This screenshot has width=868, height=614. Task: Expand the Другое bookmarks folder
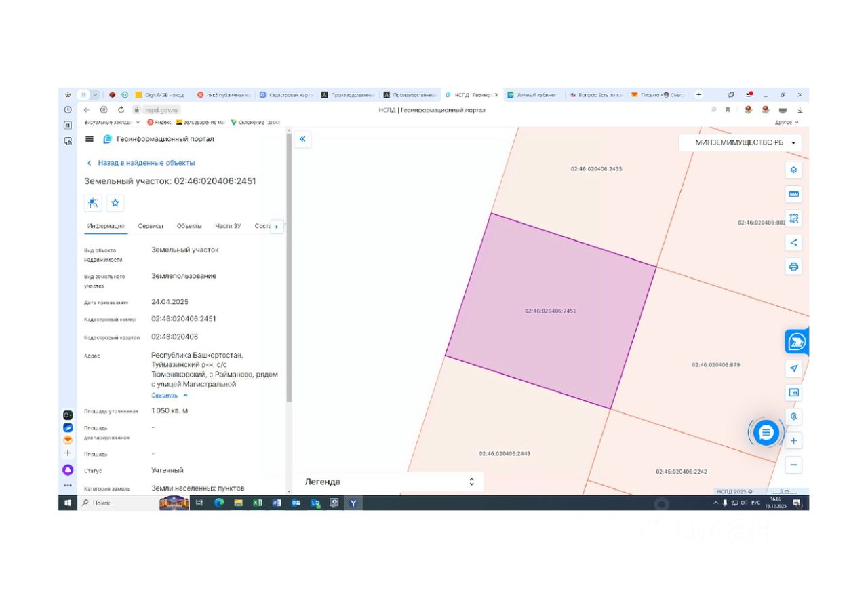click(787, 122)
